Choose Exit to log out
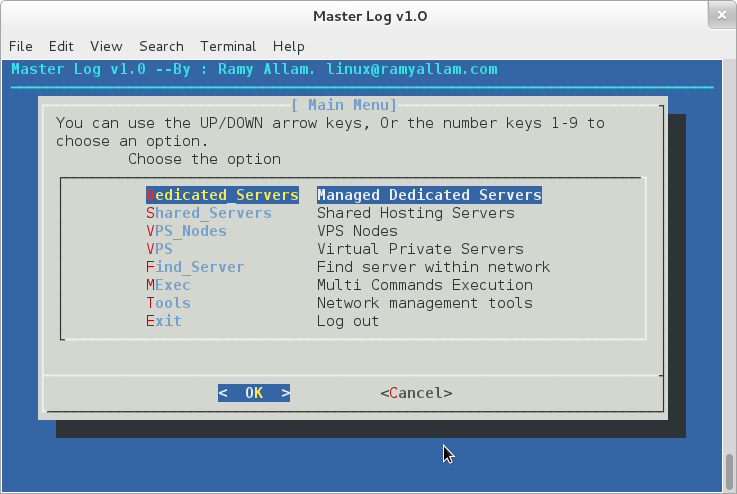This screenshot has width=737, height=494. [x=164, y=321]
